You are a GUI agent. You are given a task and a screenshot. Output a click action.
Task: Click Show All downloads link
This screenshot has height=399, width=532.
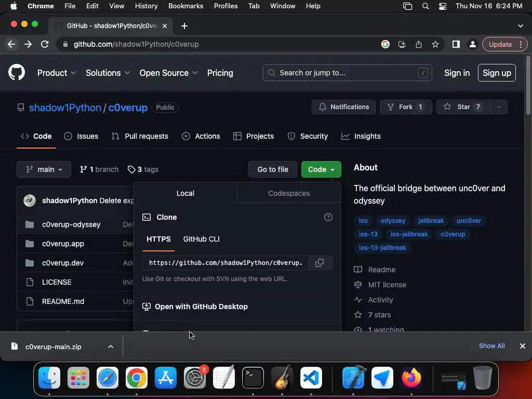click(491, 346)
